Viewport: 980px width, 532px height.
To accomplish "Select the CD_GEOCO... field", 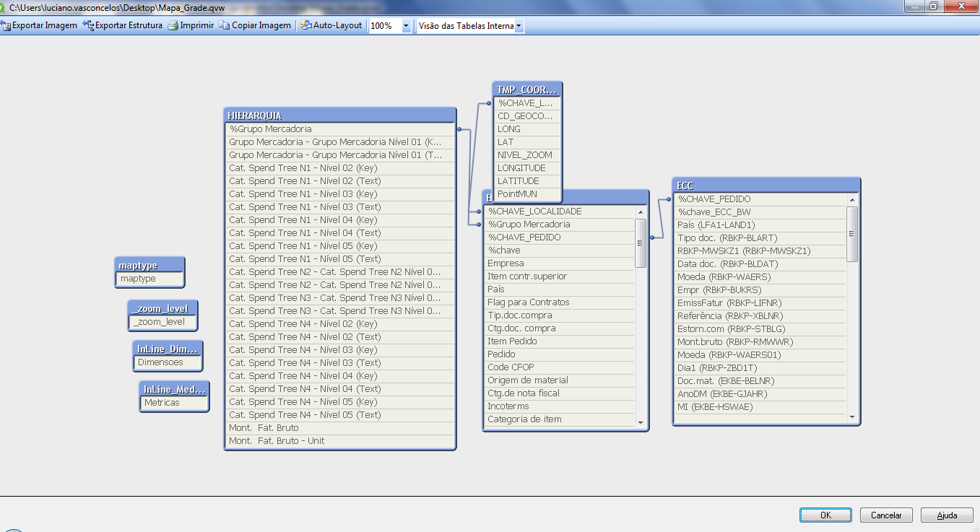I will coord(527,116).
